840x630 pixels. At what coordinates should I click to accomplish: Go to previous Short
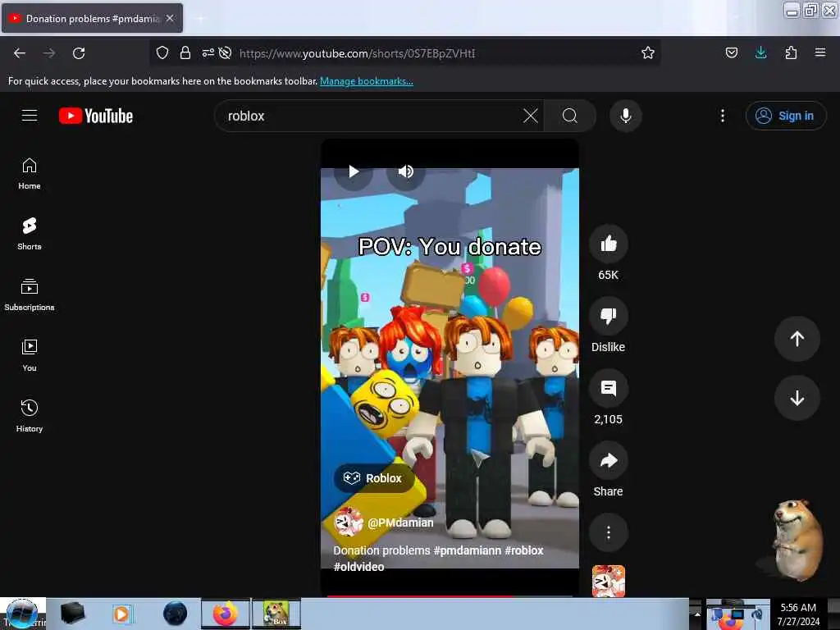tap(797, 339)
